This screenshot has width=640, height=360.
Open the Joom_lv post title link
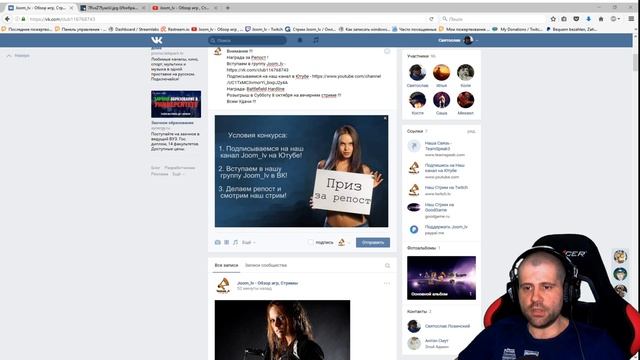coord(267,283)
